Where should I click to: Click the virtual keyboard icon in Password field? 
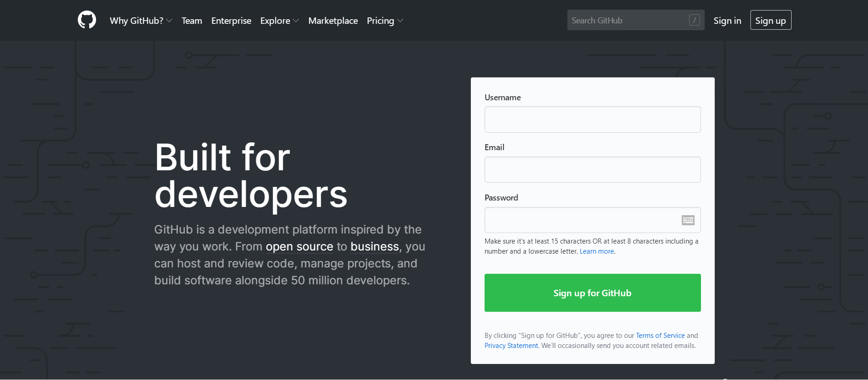pyautogui.click(x=688, y=220)
